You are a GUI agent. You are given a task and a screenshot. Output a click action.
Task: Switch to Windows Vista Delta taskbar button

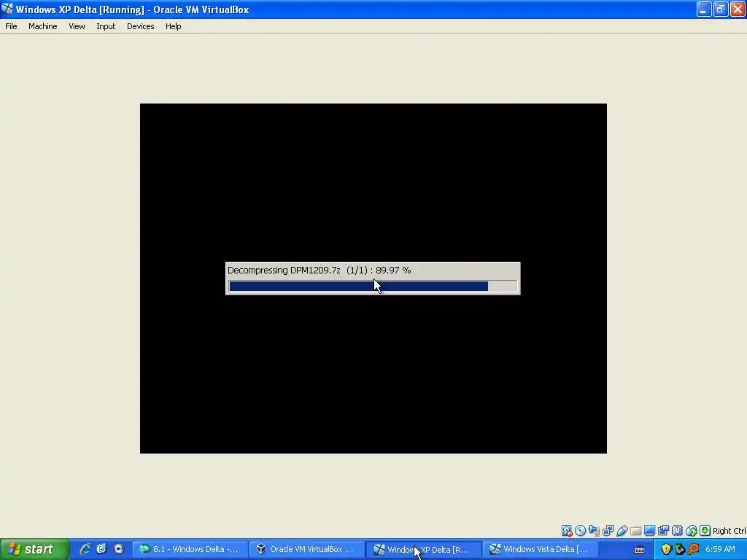[x=541, y=549]
